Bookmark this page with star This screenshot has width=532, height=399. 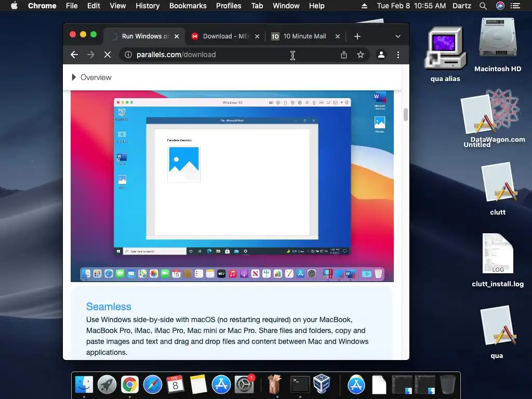click(361, 55)
